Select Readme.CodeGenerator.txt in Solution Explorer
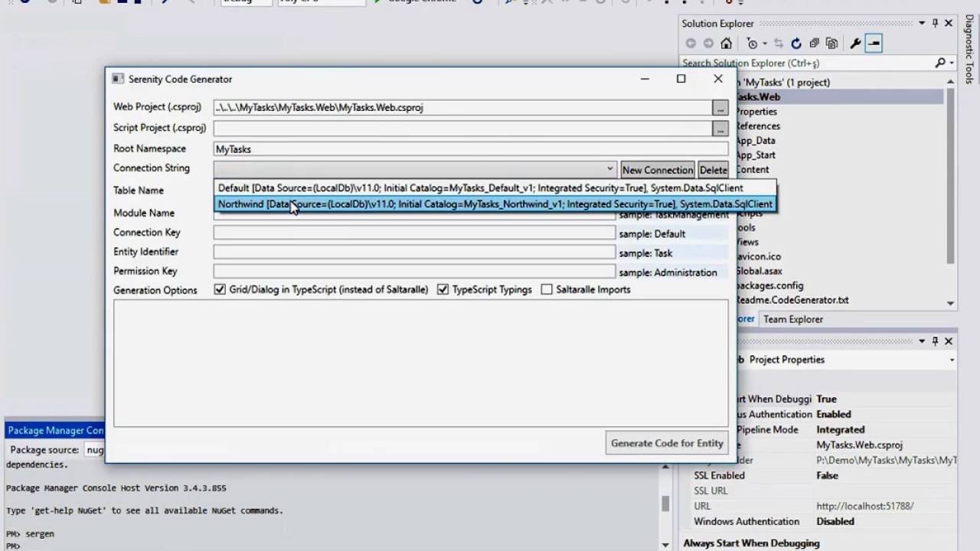The image size is (980, 551). click(x=792, y=300)
